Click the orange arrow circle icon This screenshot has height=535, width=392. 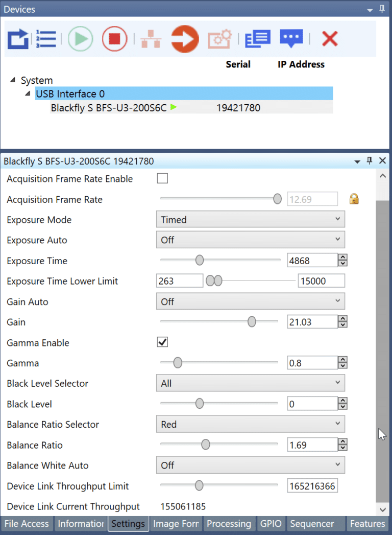[x=185, y=39]
